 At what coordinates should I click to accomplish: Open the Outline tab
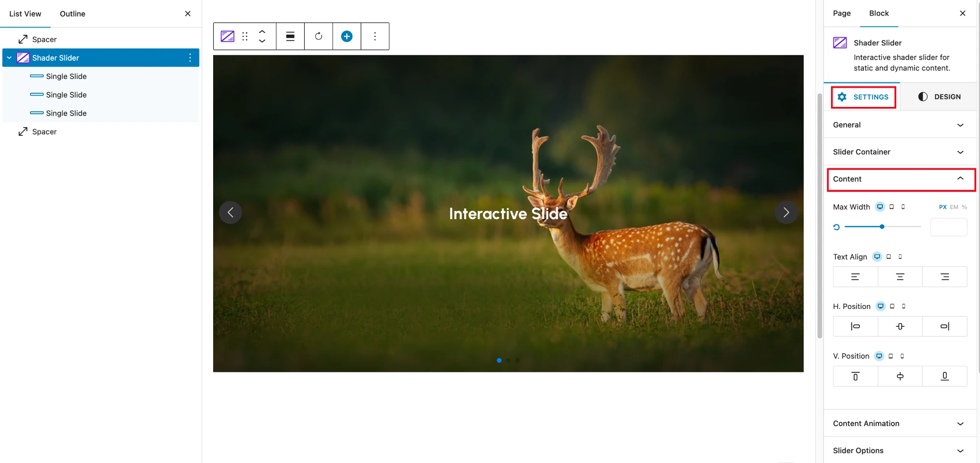pyautogui.click(x=73, y=14)
